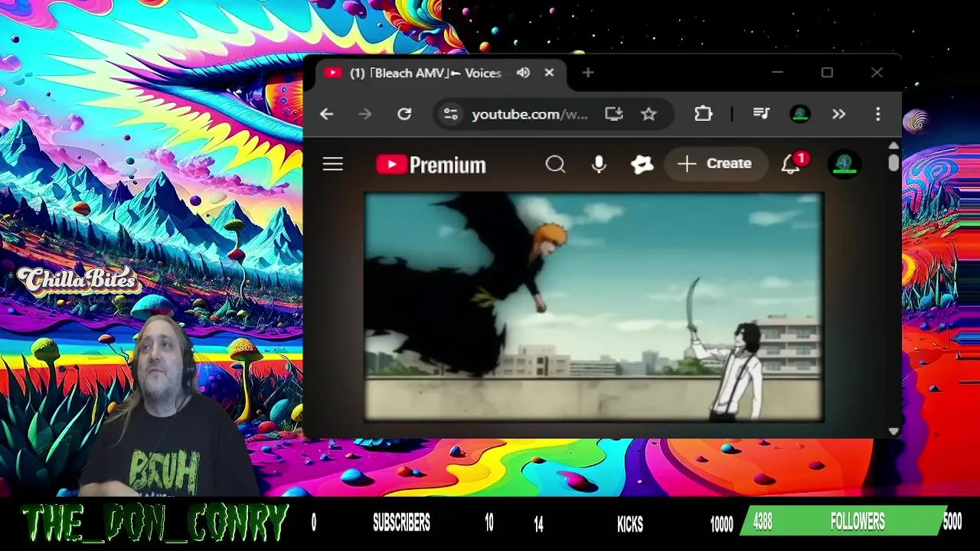Open site information icon in address bar
The width and height of the screenshot is (980, 551).
pyautogui.click(x=450, y=114)
